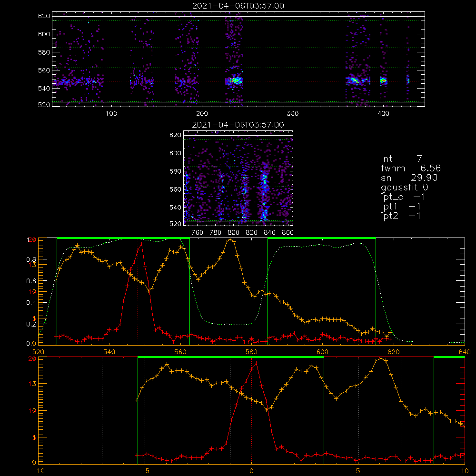Click x-axis label 600 of the profile plot
This screenshot has height=476, width=476.
coord(322,352)
